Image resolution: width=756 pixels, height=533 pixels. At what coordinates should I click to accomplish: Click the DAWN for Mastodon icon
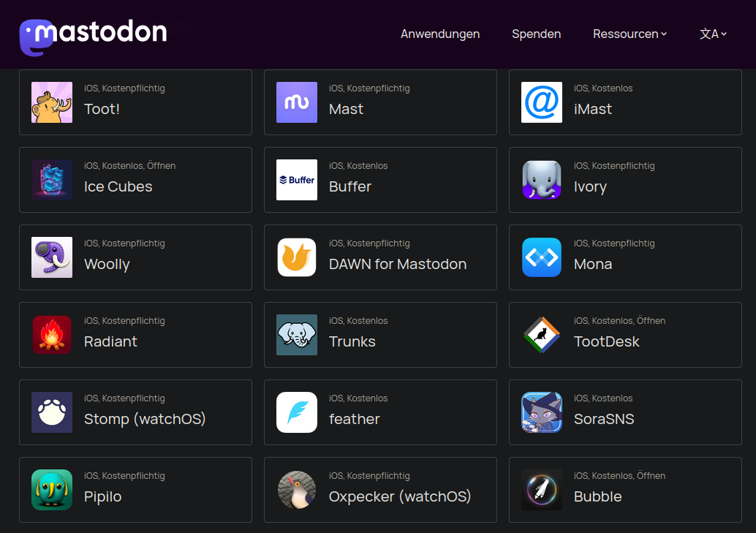point(297,257)
